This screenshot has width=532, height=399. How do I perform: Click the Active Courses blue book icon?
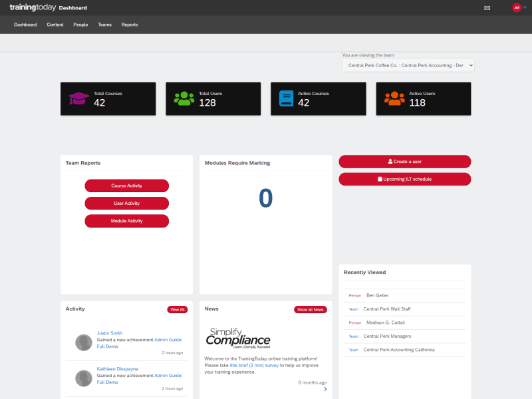tap(286, 98)
